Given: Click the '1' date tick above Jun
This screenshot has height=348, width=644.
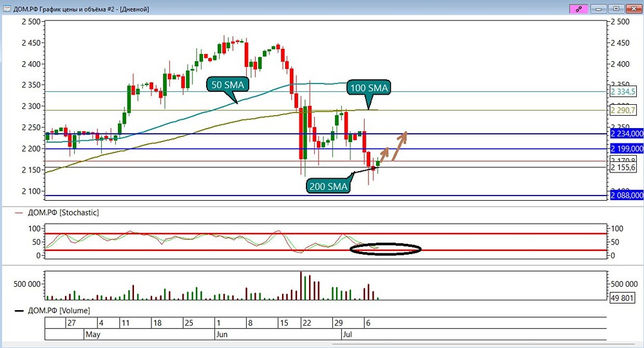Looking at the screenshot, I should (218, 323).
